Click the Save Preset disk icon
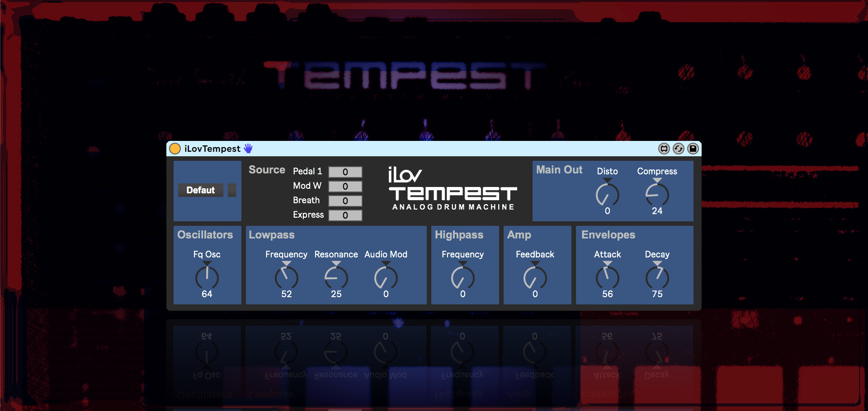 coord(693,149)
